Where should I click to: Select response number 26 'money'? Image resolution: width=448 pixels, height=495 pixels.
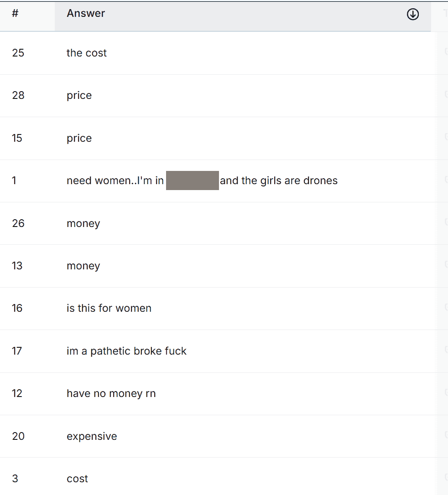pyautogui.click(x=224, y=223)
